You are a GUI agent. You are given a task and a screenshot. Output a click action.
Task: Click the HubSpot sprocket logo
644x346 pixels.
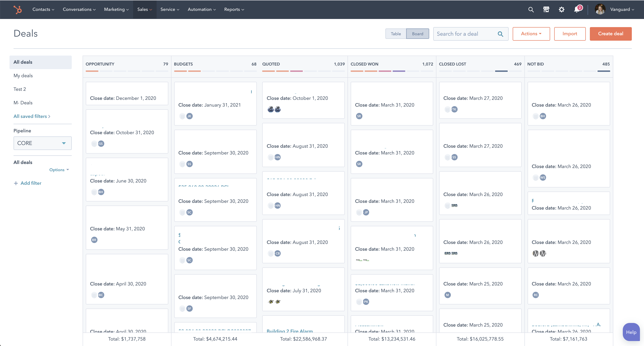pyautogui.click(x=18, y=9)
